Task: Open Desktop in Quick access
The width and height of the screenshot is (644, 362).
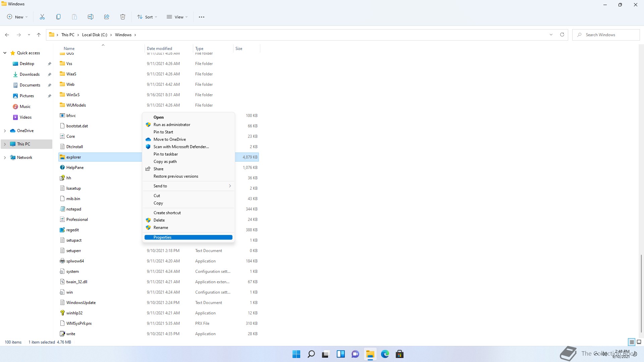Action: point(27,64)
